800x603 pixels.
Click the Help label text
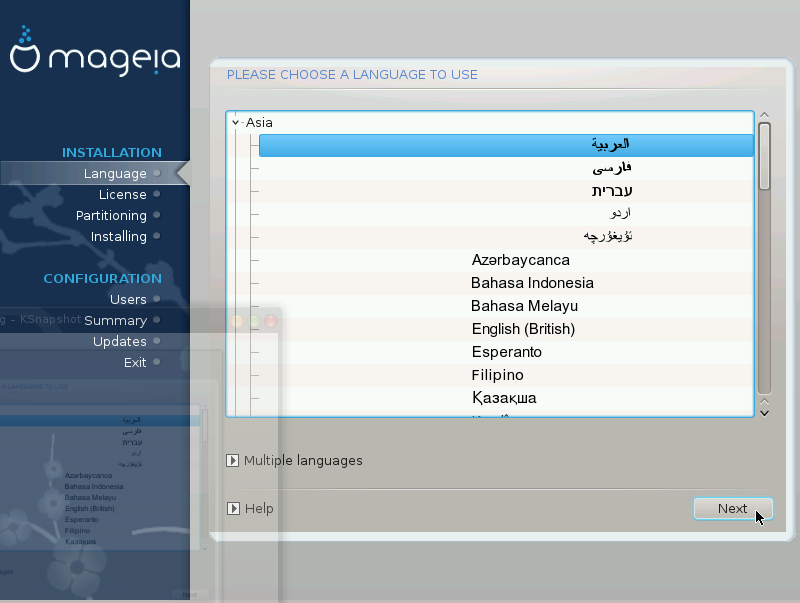point(259,509)
